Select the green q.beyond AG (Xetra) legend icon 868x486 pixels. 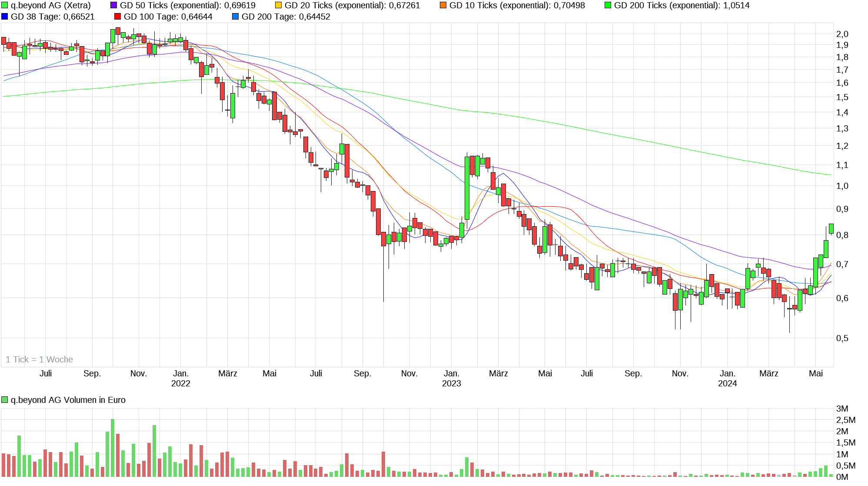point(4,6)
